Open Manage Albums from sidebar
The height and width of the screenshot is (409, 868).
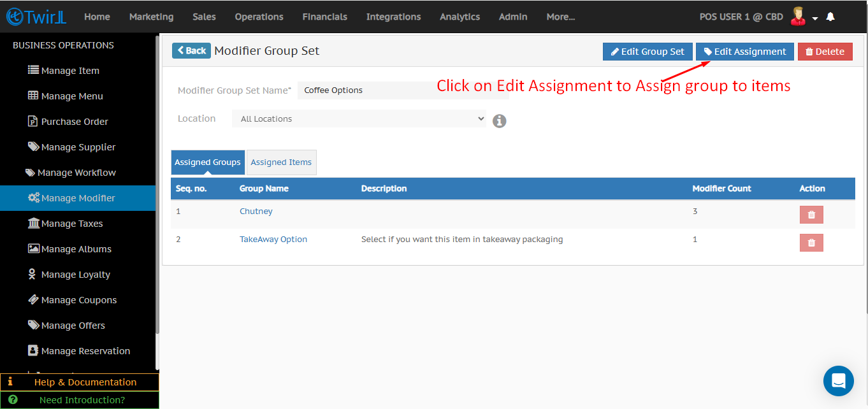(76, 249)
